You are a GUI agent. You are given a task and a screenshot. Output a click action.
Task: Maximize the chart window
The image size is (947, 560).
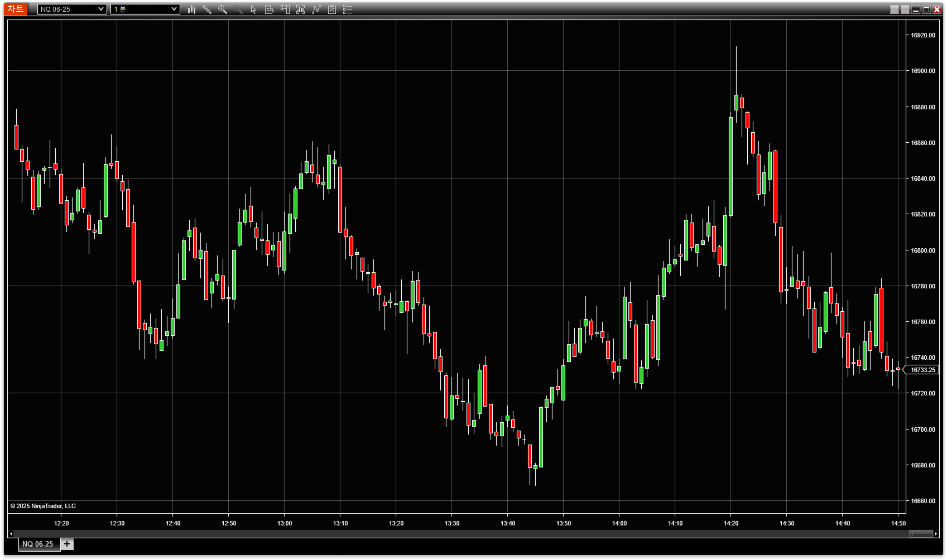[926, 9]
